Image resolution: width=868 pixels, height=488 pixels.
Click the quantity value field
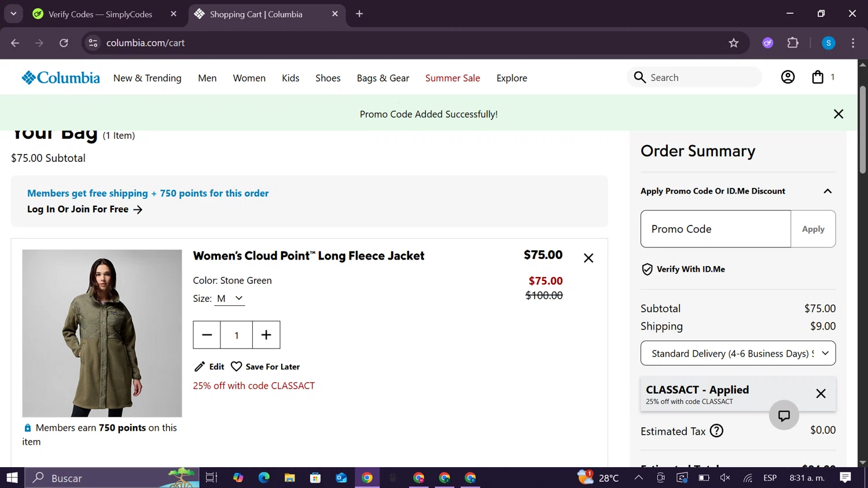click(x=236, y=335)
